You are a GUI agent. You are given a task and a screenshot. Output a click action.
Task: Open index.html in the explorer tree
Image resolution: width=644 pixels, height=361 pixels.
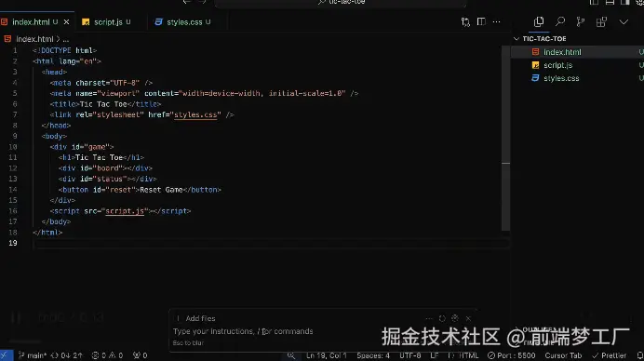pos(562,52)
